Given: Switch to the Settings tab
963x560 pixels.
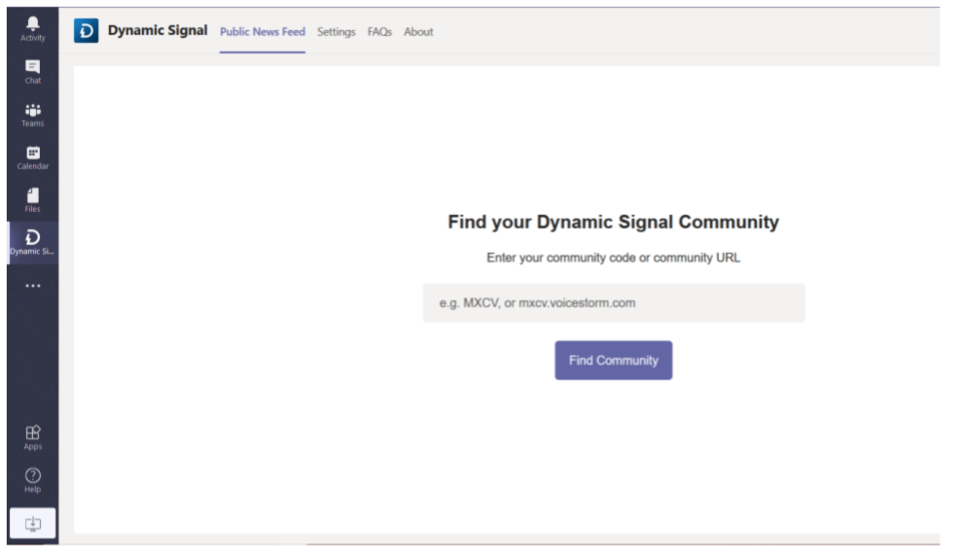Looking at the screenshot, I should pyautogui.click(x=336, y=32).
